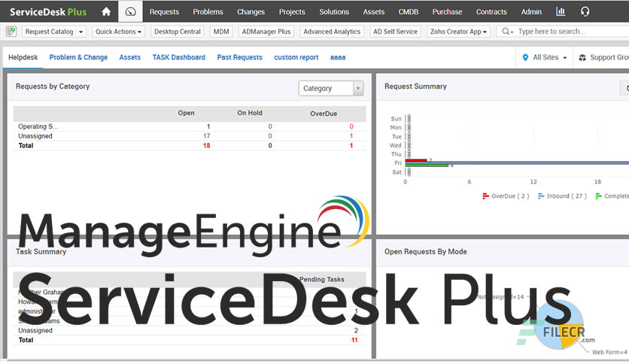Switch to the Helpdesk tab

click(x=23, y=57)
